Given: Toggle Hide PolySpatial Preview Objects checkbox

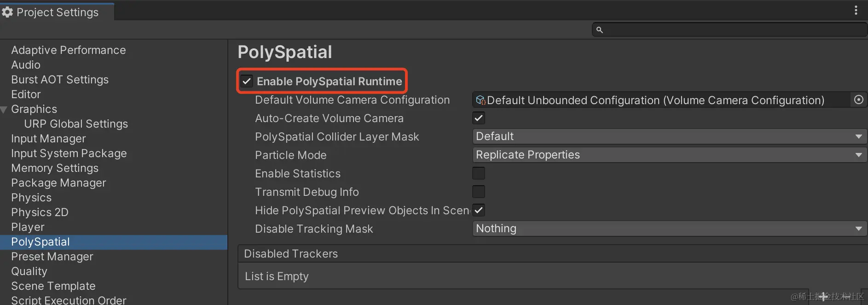Looking at the screenshot, I should click(x=479, y=210).
